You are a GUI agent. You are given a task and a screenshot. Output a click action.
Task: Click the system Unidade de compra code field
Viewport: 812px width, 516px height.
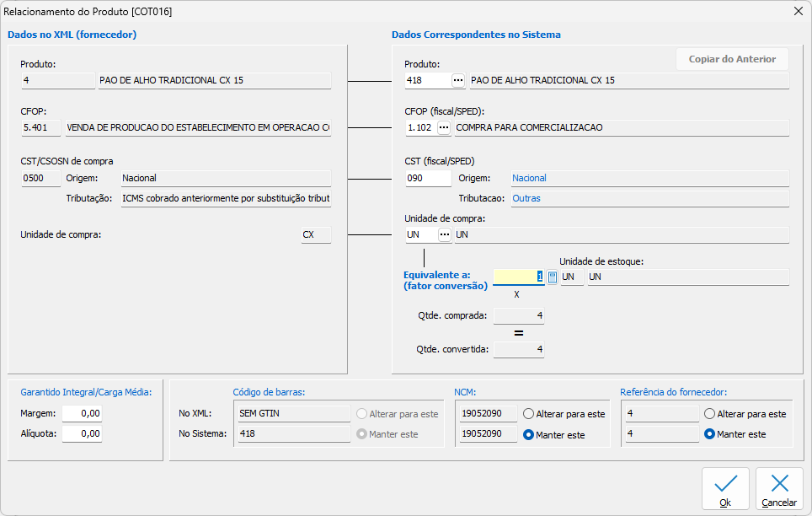(420, 234)
